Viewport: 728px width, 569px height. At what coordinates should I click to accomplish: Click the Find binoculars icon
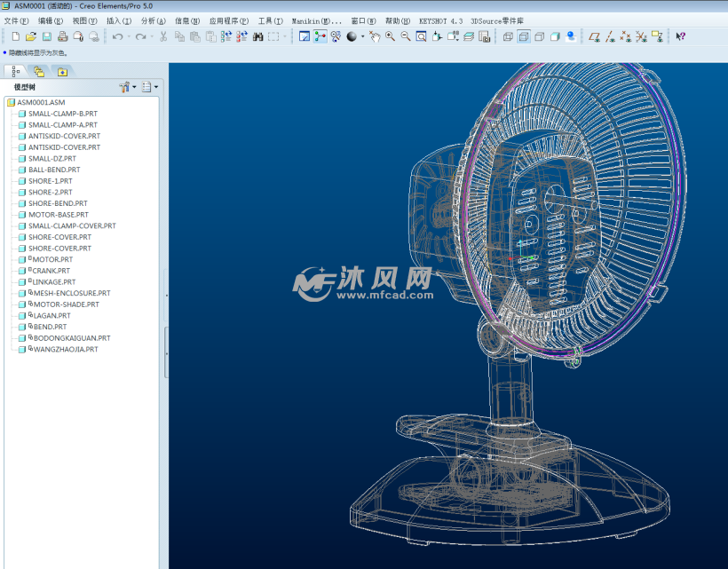257,36
